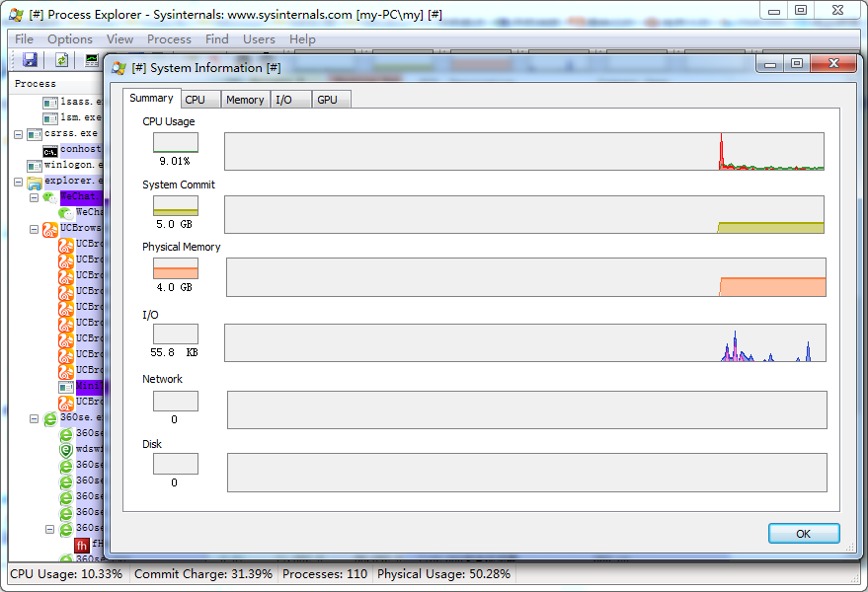Viewport: 868px width, 592px height.
Task: Close the System Information dialog
Action: point(833,63)
